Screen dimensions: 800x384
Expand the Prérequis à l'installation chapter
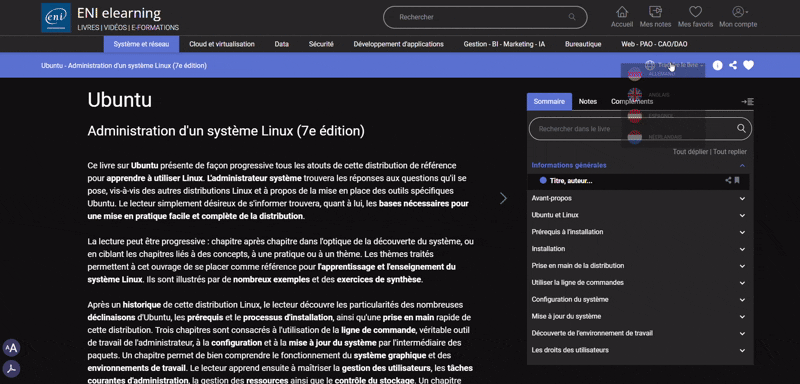click(742, 232)
